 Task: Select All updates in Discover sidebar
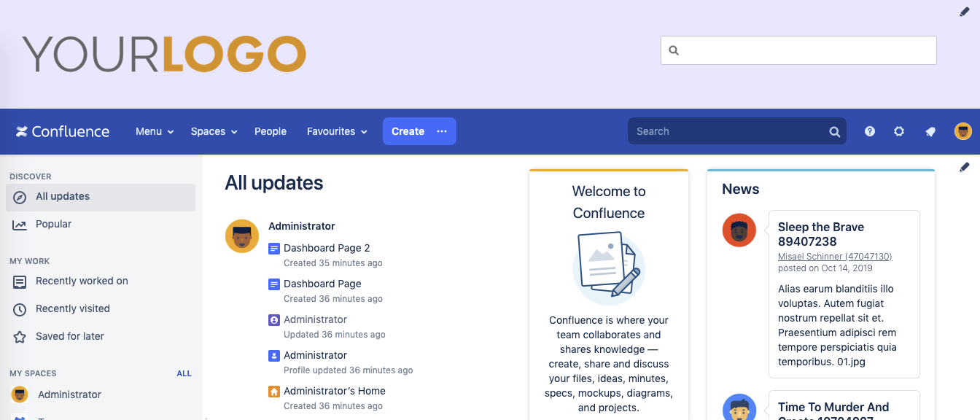101,197
